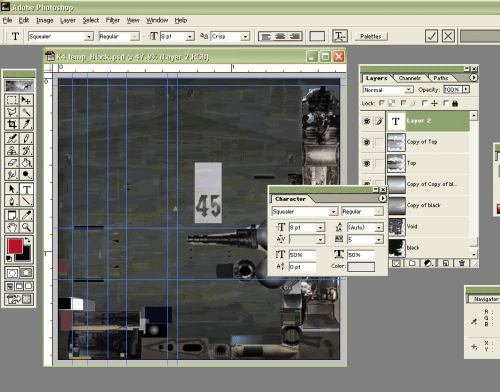Open the Window menu
500x392 pixels.
point(157,20)
